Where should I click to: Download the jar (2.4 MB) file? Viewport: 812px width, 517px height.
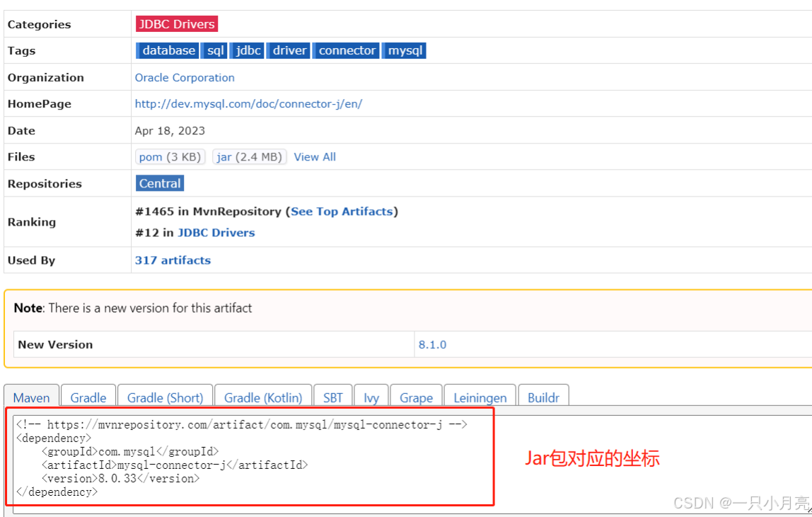250,156
